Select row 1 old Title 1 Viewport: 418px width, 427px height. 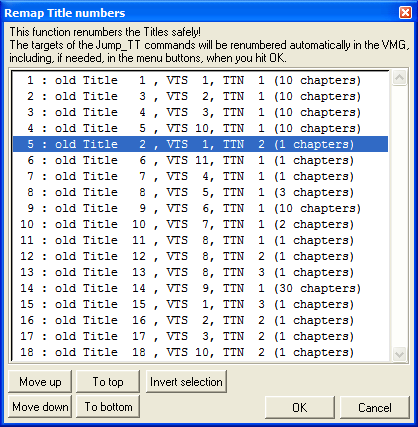pos(200,80)
